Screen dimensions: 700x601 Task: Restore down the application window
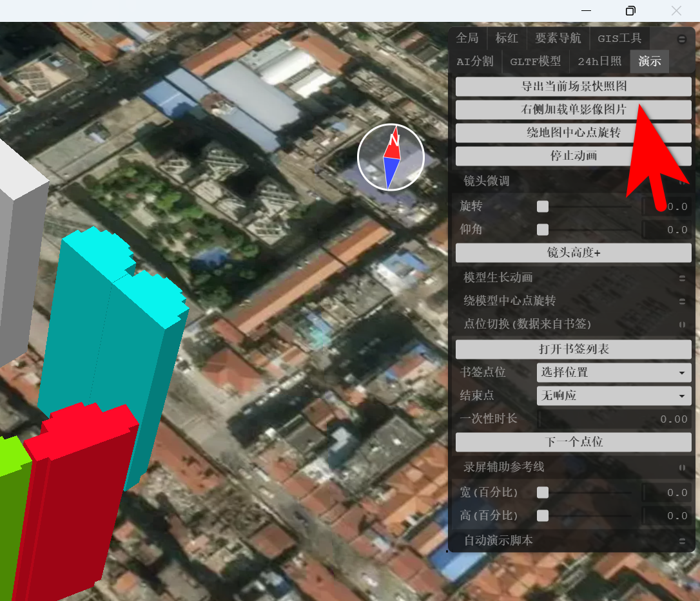[630, 11]
